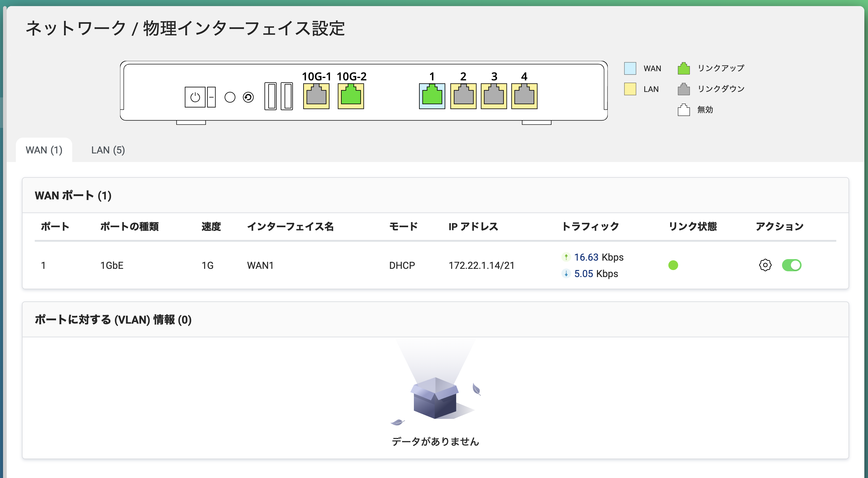This screenshot has width=868, height=478.
Task: Click the page title ネットワーク / 物理インターフェイス設定
Action: point(185,28)
